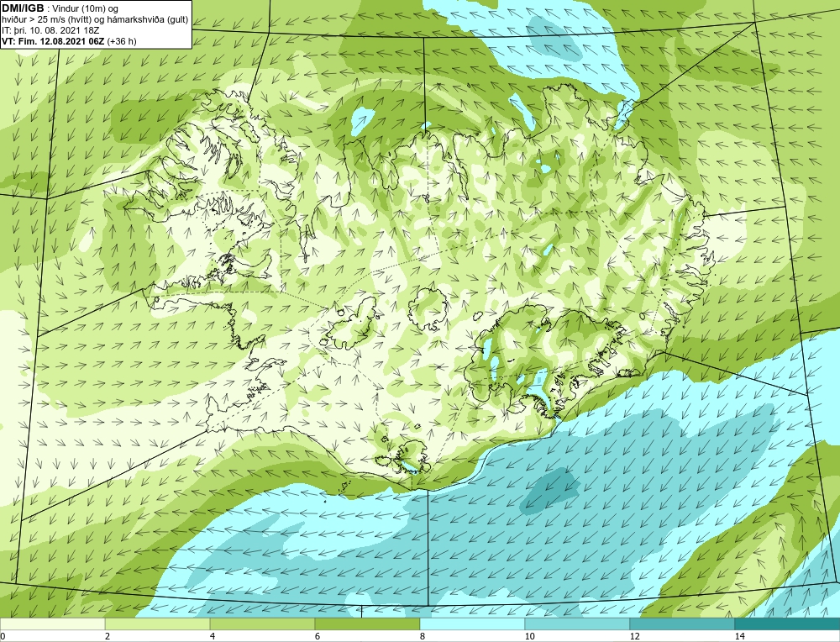Click the 4–6 m/s green legend swatch
The width and height of the screenshot is (840, 642).
click(262, 624)
